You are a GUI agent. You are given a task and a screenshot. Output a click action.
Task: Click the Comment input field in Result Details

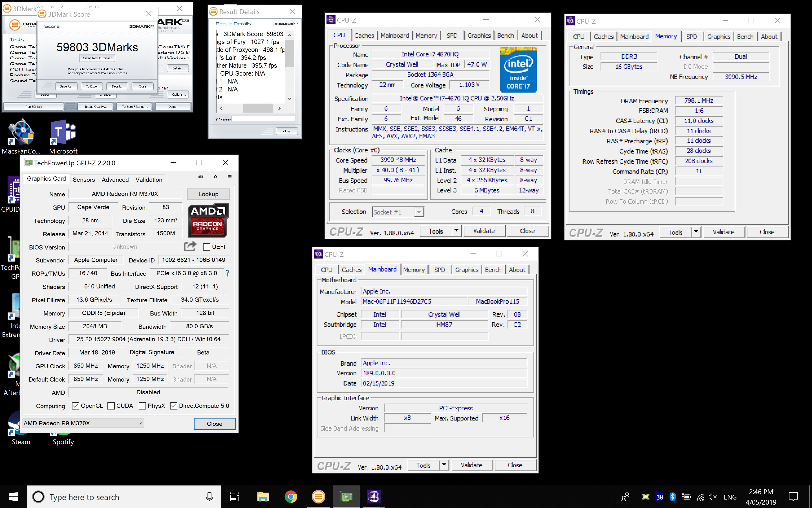(263, 119)
